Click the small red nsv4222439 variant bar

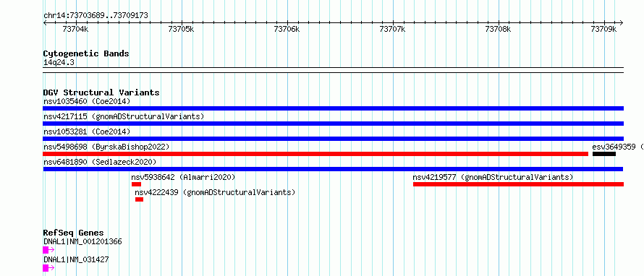coord(139,199)
